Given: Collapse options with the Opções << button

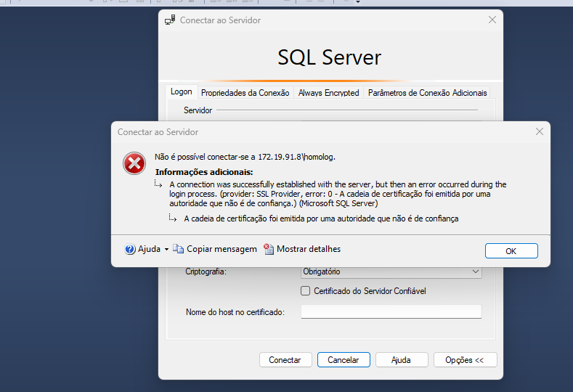Looking at the screenshot, I should click(x=465, y=360).
